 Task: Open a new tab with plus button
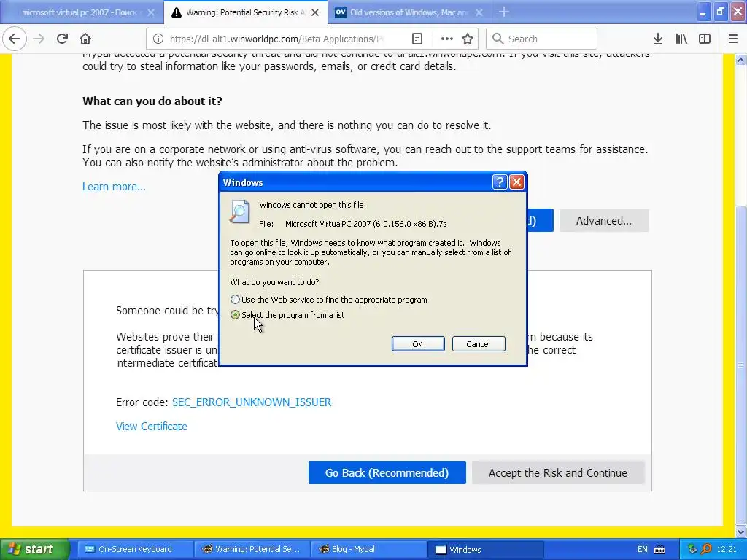pos(503,12)
